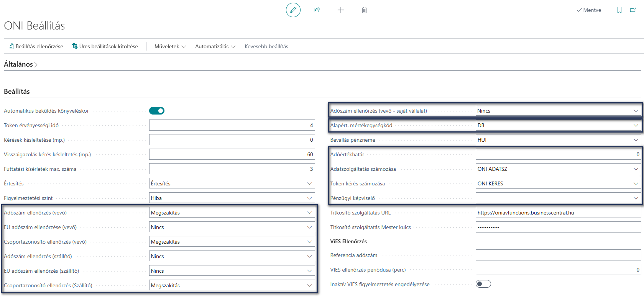Collapse the Általános section header
The height and width of the screenshot is (298, 644).
point(21,64)
